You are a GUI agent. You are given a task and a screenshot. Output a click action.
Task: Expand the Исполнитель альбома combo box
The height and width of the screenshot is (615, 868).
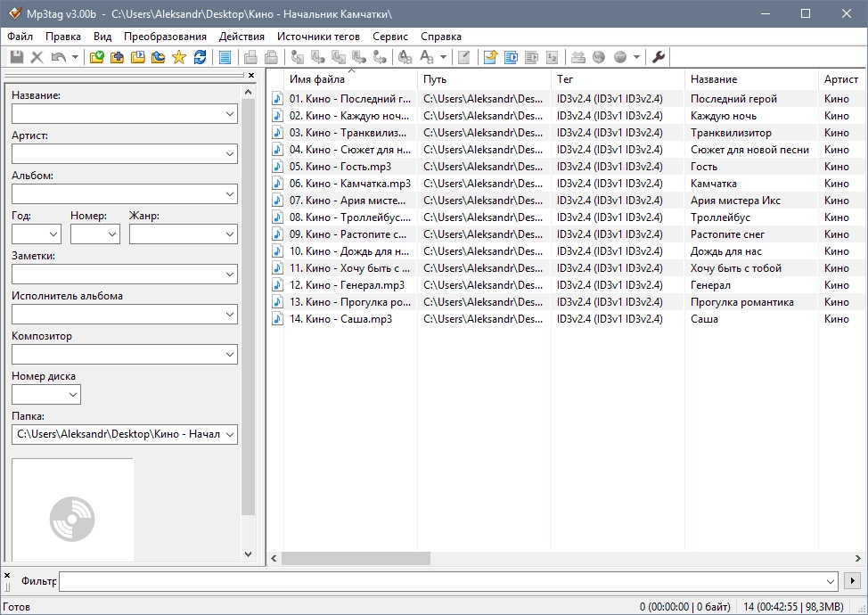(230, 315)
